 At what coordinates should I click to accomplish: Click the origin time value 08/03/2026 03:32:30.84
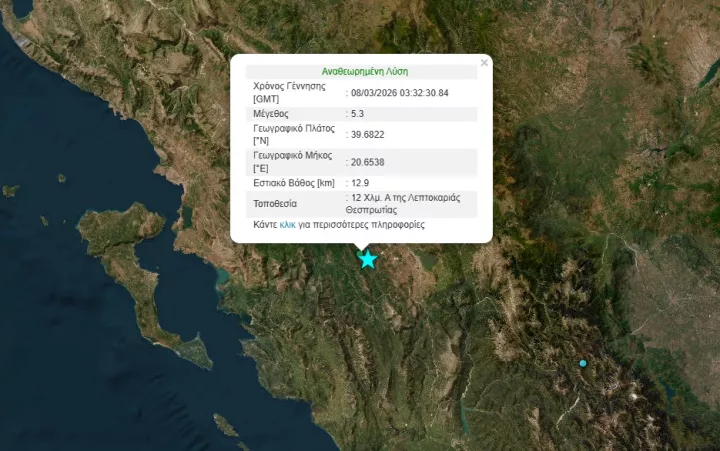tap(400, 93)
